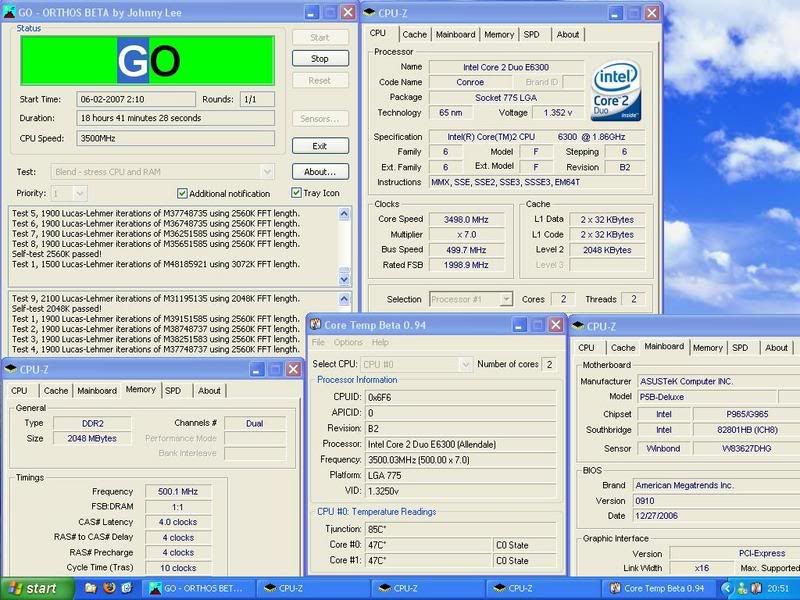Click the network tray icon beside the chevron
Image resolution: width=800 pixels, height=600 pixels.
742,588
